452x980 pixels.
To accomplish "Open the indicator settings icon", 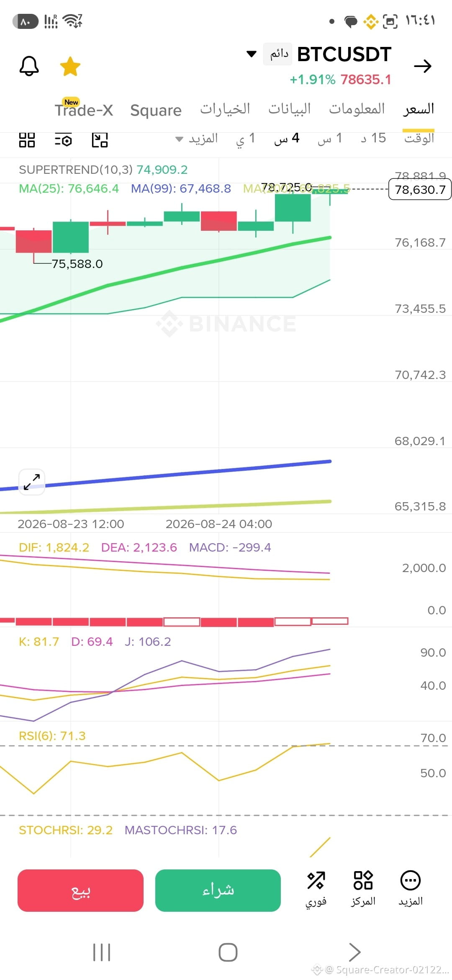I will (x=63, y=140).
